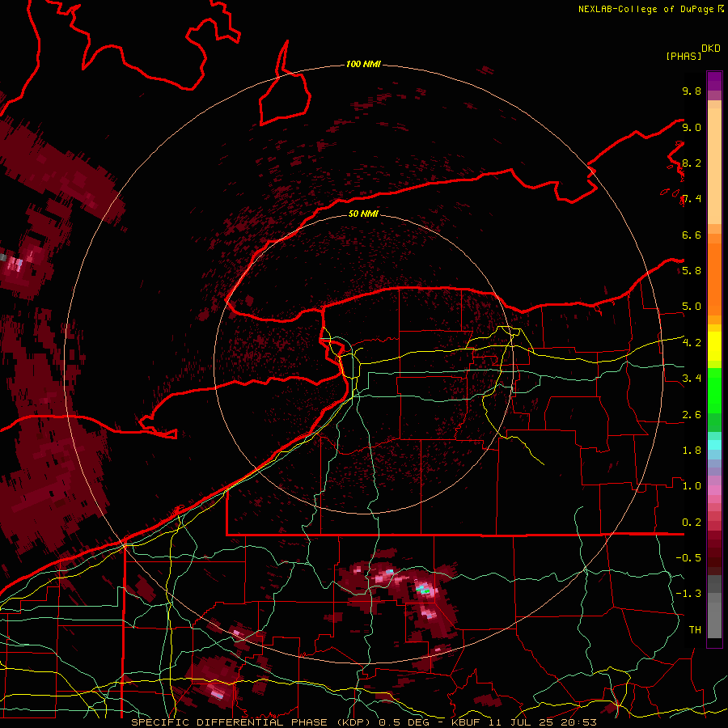Pick the light peach segment of color bar
The height and width of the screenshot is (728, 728).
pyautogui.click(x=714, y=167)
